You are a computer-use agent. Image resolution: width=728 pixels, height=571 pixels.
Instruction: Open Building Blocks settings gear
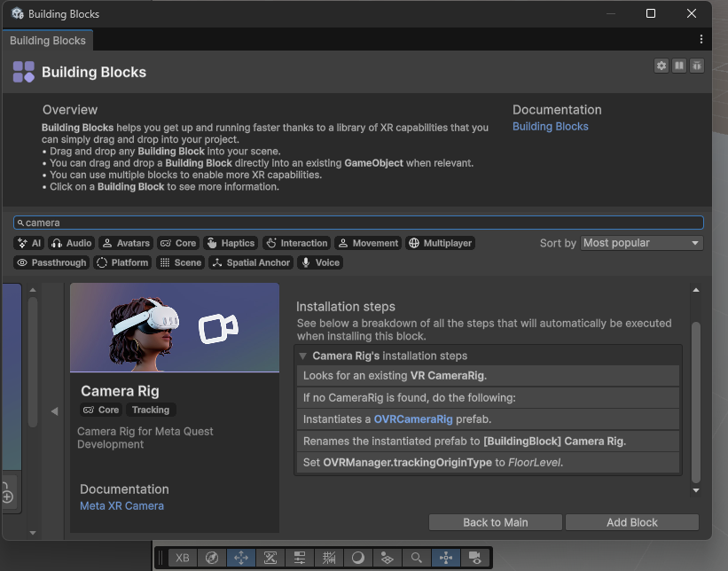tap(661, 66)
